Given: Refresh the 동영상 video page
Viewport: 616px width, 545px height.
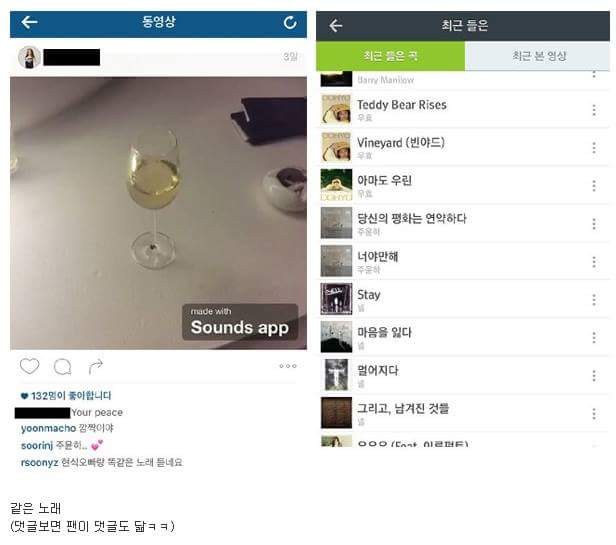Looking at the screenshot, I should (x=290, y=23).
